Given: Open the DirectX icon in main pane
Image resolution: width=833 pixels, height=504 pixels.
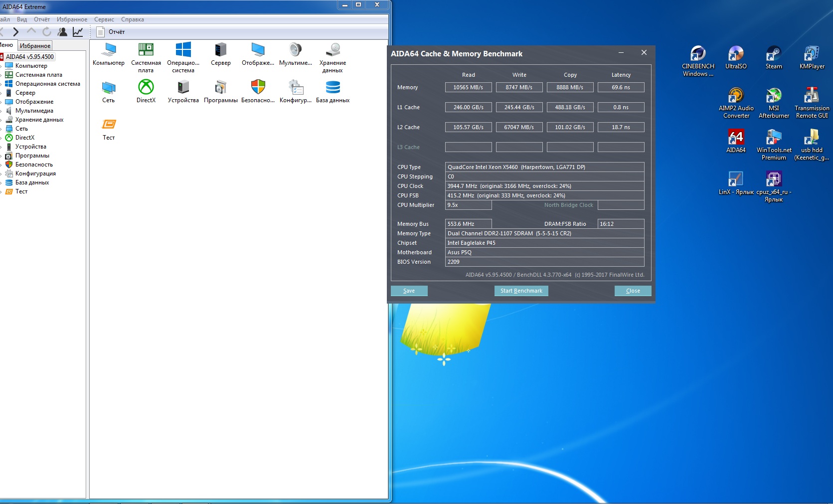Looking at the screenshot, I should coord(146,91).
